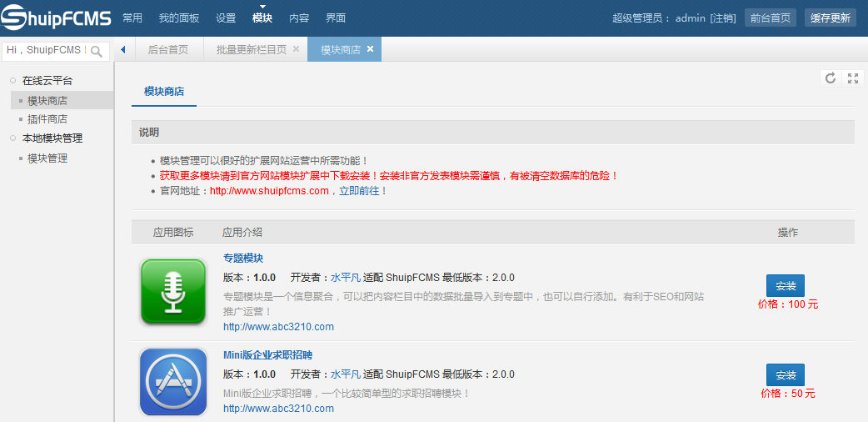Open the www.shuipfcms.com official site link

[x=269, y=191]
